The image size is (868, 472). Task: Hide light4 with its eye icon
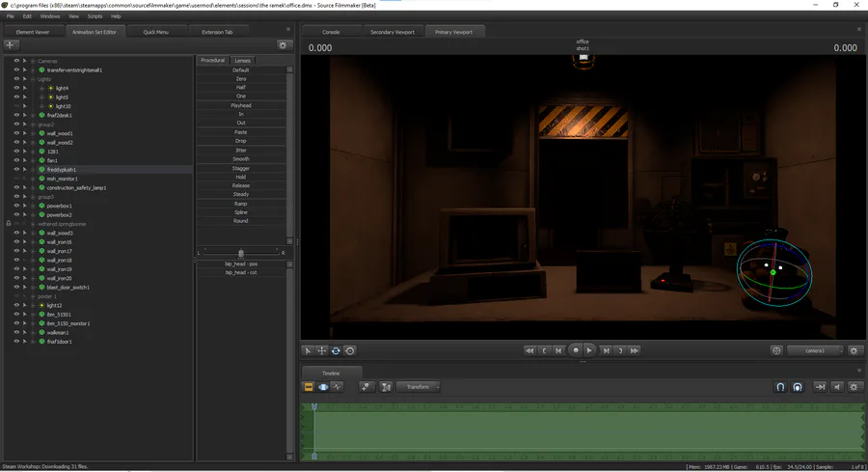click(x=16, y=88)
